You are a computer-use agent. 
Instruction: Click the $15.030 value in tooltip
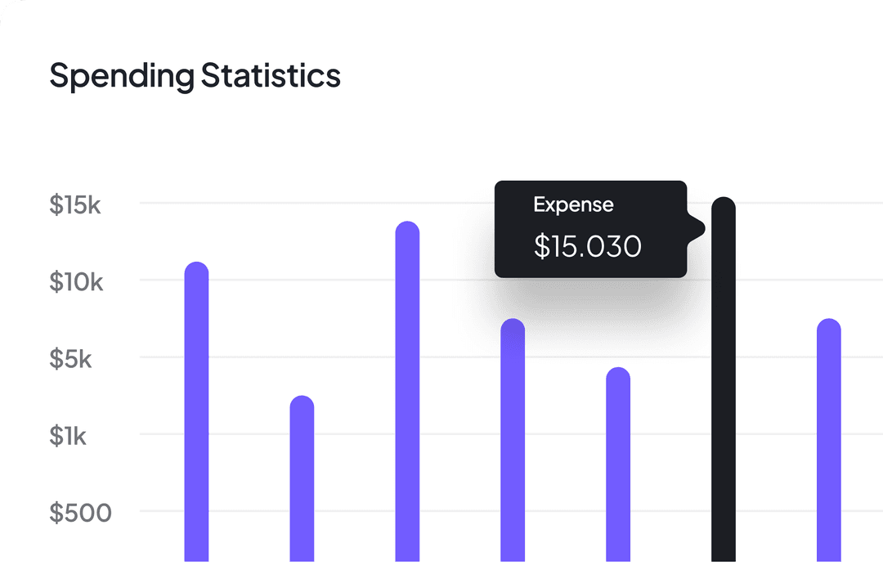pyautogui.click(x=587, y=246)
